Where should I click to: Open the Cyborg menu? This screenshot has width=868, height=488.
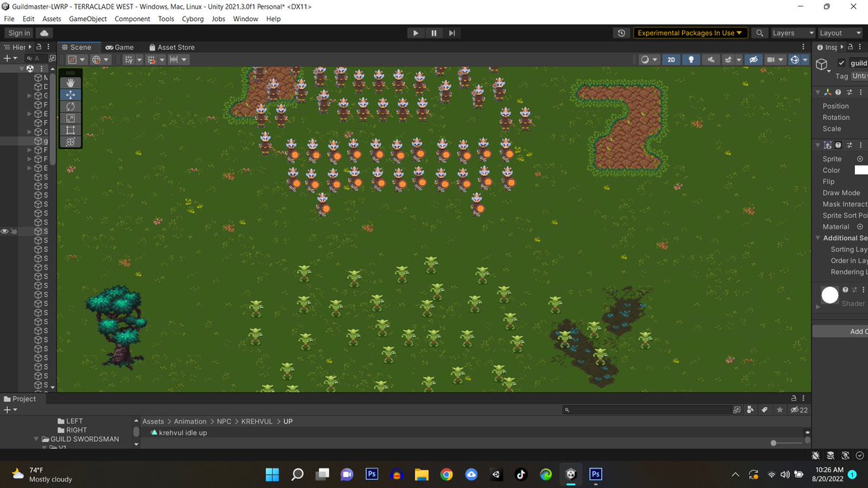click(x=192, y=19)
